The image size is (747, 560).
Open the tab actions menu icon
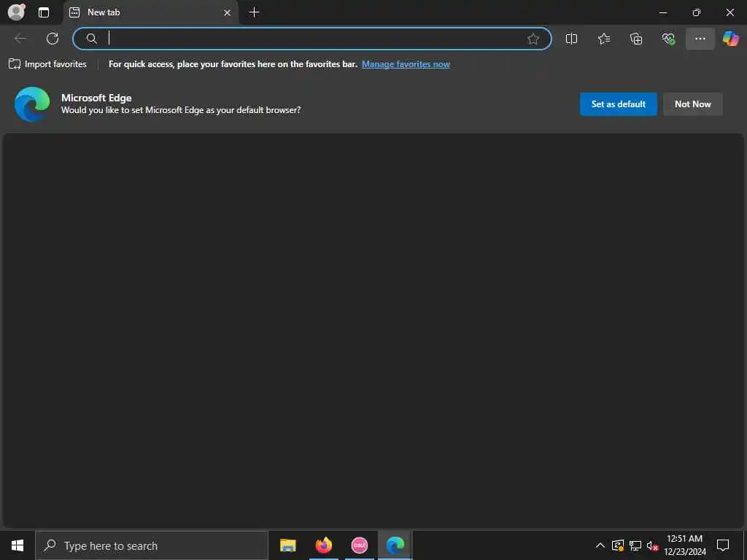(44, 12)
